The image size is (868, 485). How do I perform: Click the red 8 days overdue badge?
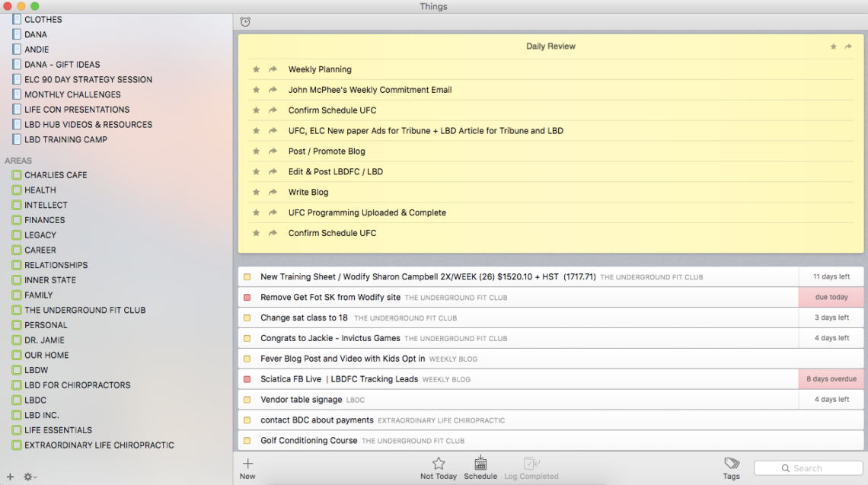coord(831,379)
